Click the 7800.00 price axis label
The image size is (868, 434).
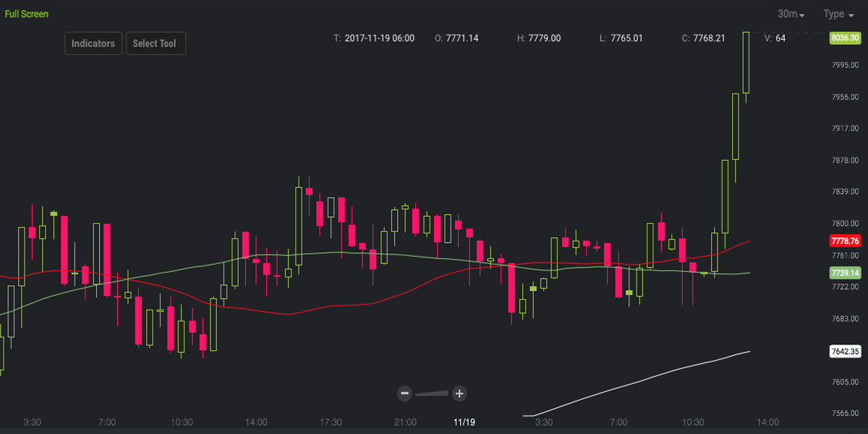point(845,224)
